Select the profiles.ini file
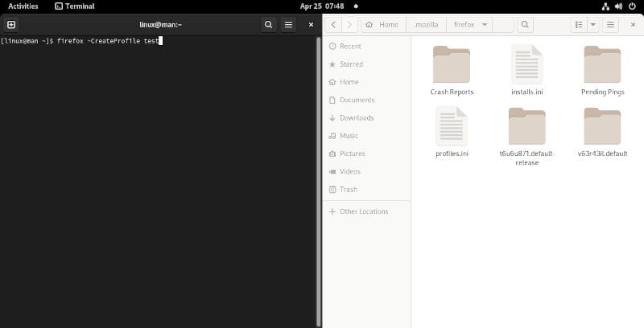Viewport: 644px width, 328px height. [452, 132]
